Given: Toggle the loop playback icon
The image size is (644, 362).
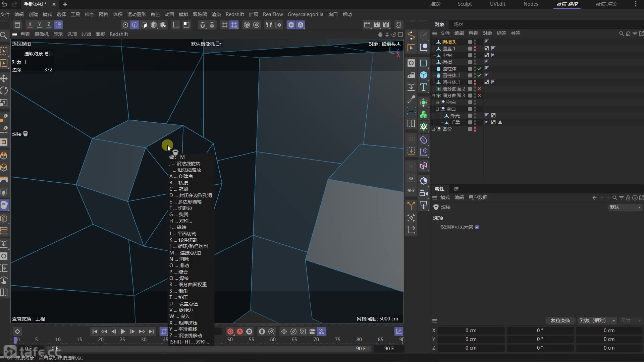Looking at the screenshot, I should pos(164,331).
